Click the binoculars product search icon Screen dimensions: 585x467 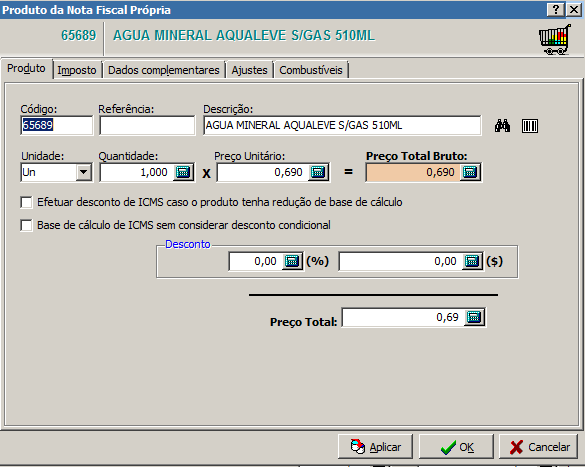pos(502,126)
